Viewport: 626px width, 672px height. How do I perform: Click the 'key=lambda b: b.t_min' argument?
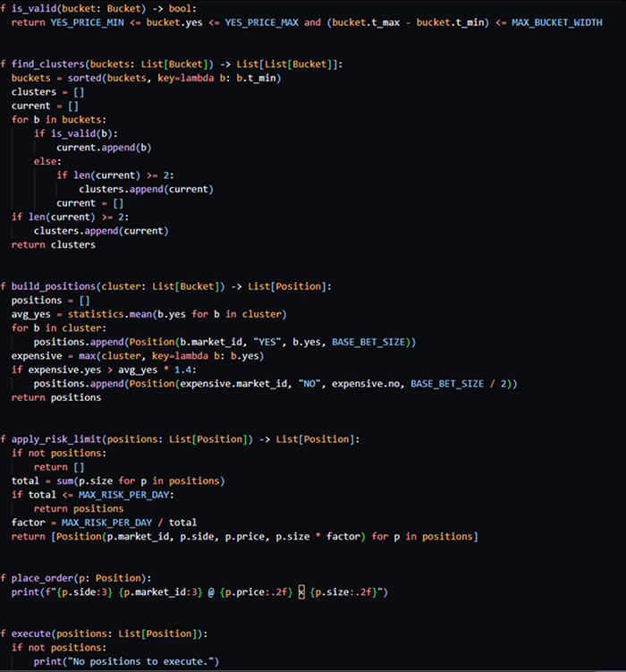[216, 78]
